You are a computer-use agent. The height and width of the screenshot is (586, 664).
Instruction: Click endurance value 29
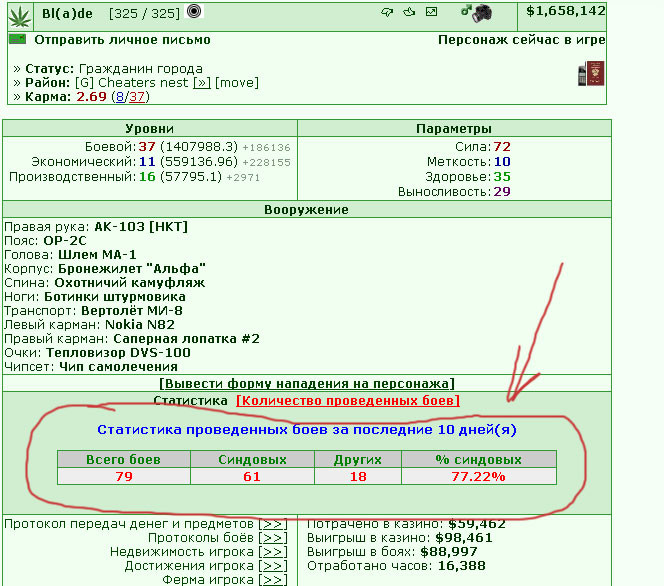502,192
